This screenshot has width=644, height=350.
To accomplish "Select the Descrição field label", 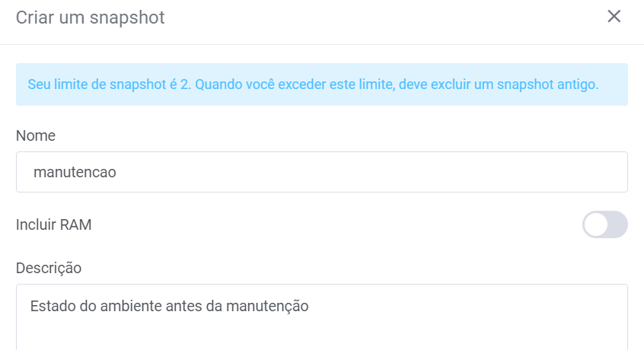I will (49, 268).
